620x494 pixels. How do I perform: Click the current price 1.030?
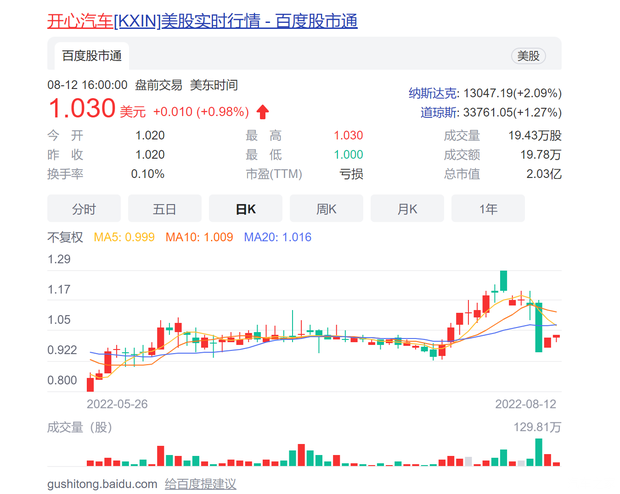(x=82, y=108)
